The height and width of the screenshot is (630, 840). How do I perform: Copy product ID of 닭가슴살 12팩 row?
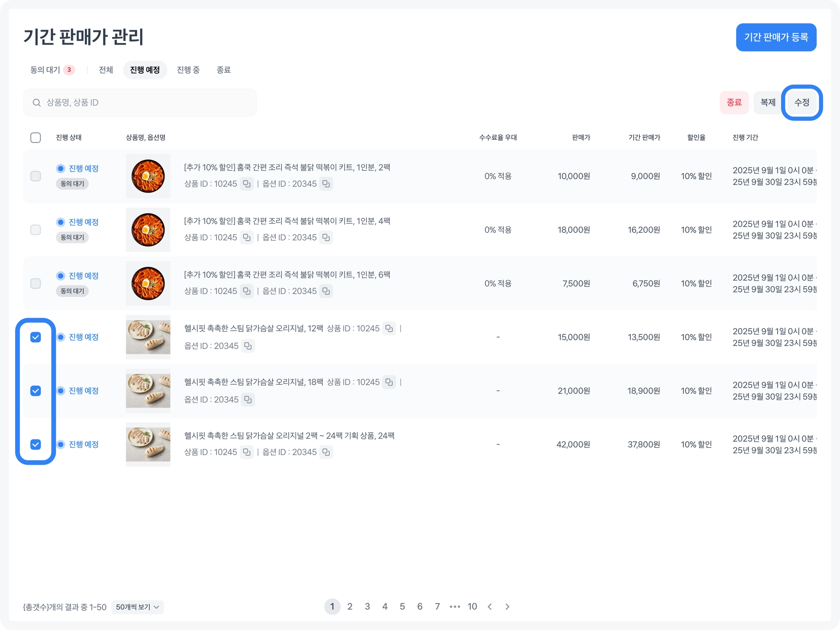389,329
